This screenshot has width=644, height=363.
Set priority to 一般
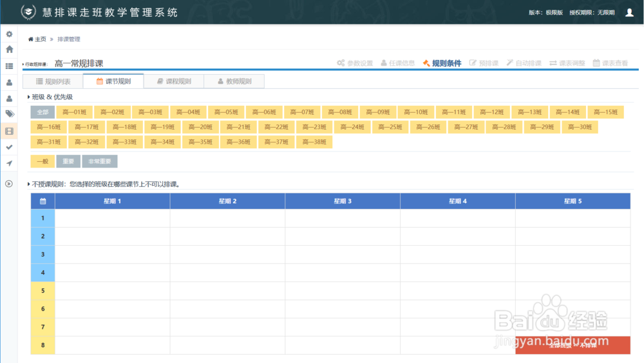(43, 161)
